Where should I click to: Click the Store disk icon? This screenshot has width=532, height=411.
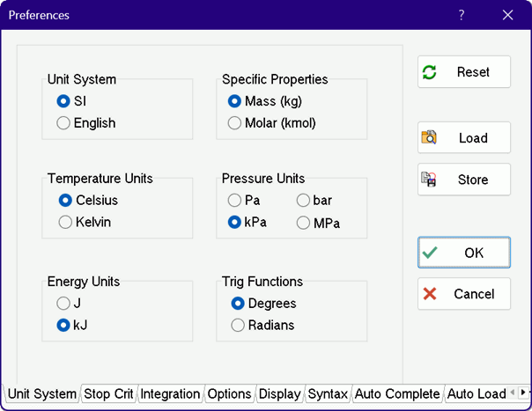(430, 180)
